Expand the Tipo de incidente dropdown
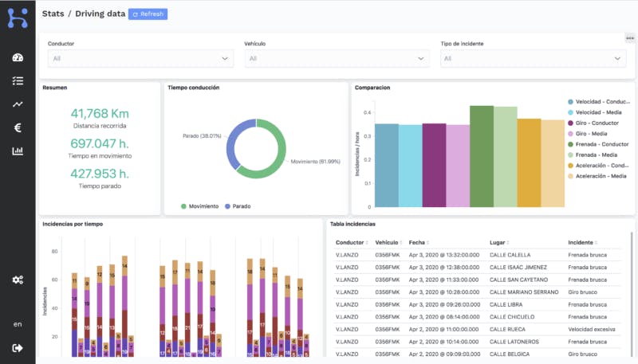The image size is (638, 364). coord(533,58)
